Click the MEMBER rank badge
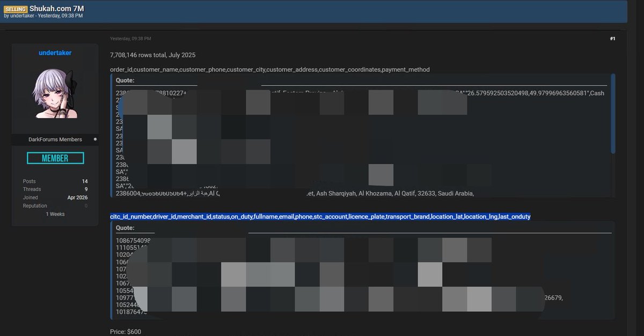Screen dimensions: 644x336 point(55,158)
